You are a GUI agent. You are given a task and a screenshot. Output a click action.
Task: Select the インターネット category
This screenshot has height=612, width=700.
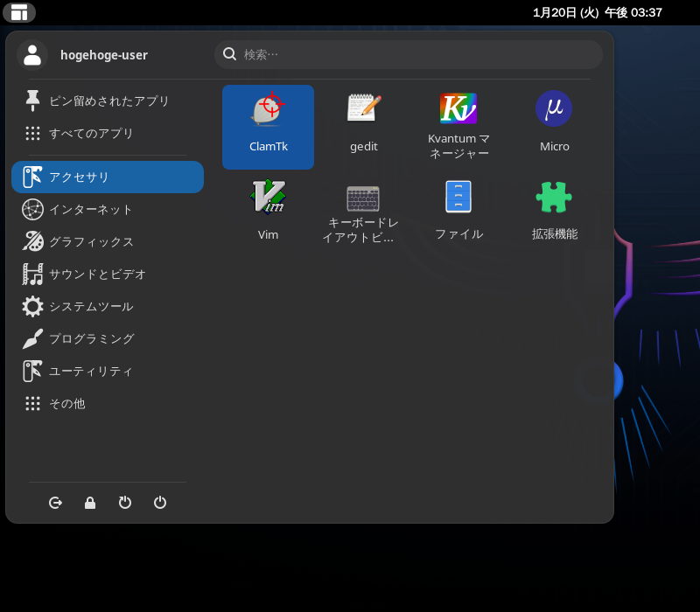108,210
